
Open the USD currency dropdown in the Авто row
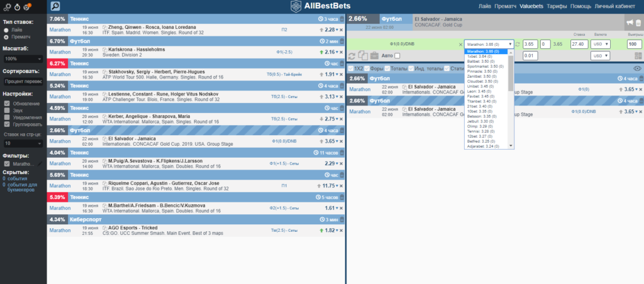pos(601,56)
